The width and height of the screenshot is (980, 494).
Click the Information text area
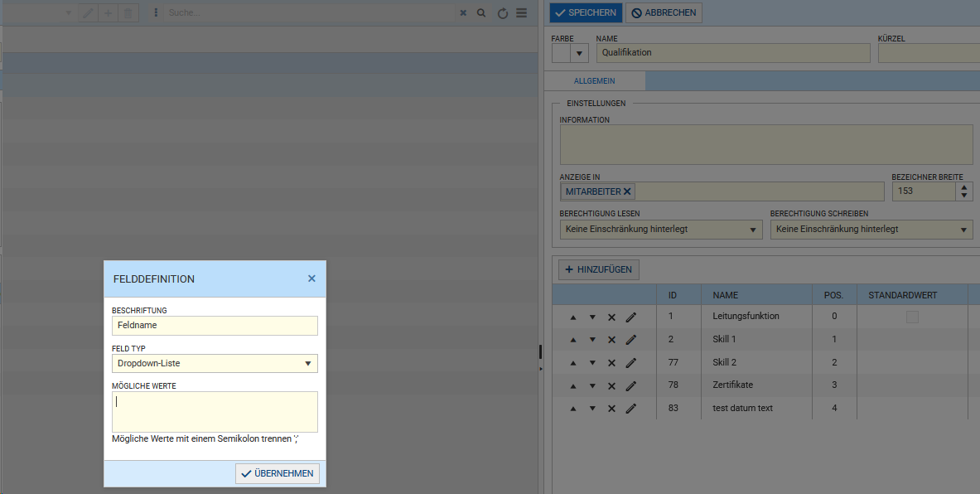point(766,144)
